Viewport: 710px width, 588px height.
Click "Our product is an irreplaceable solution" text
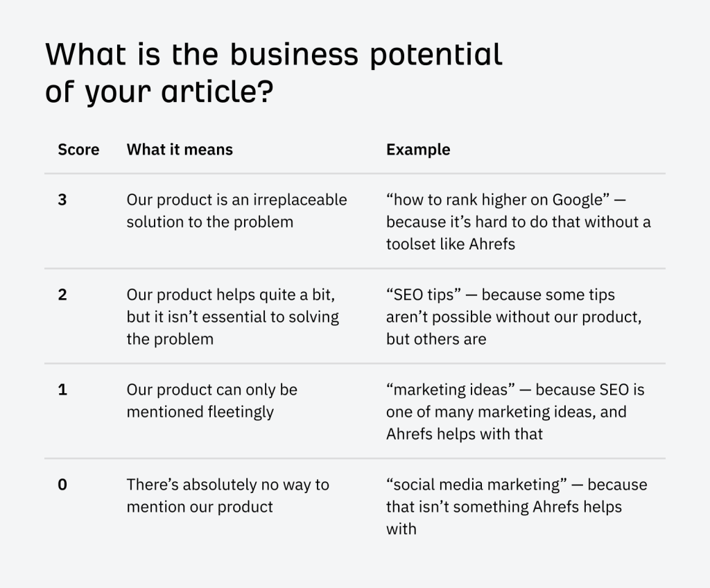tap(236, 211)
